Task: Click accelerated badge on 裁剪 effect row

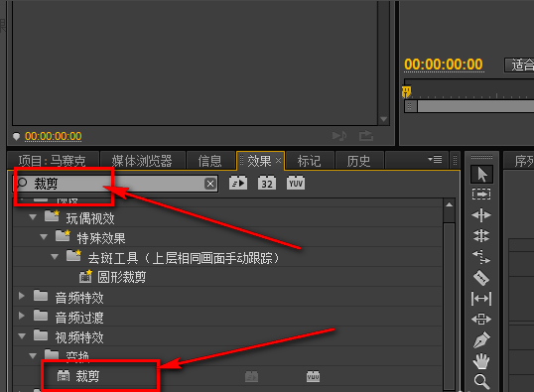Action: coord(252,377)
